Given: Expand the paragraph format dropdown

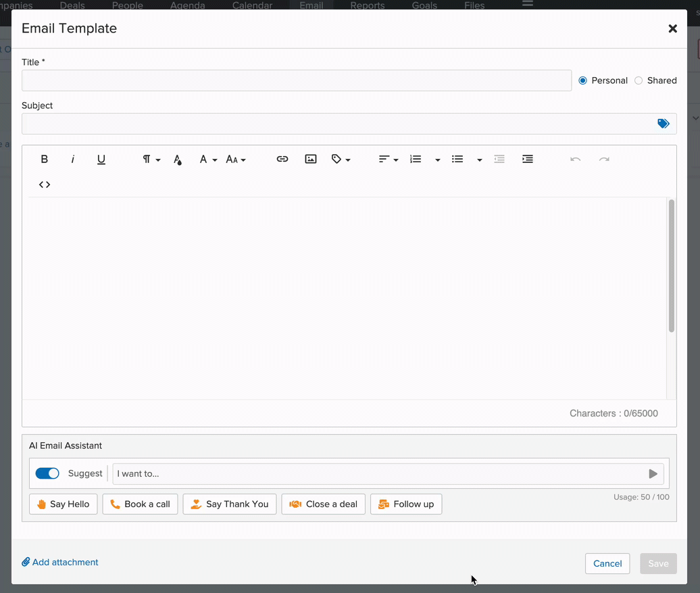Looking at the screenshot, I should 150,159.
